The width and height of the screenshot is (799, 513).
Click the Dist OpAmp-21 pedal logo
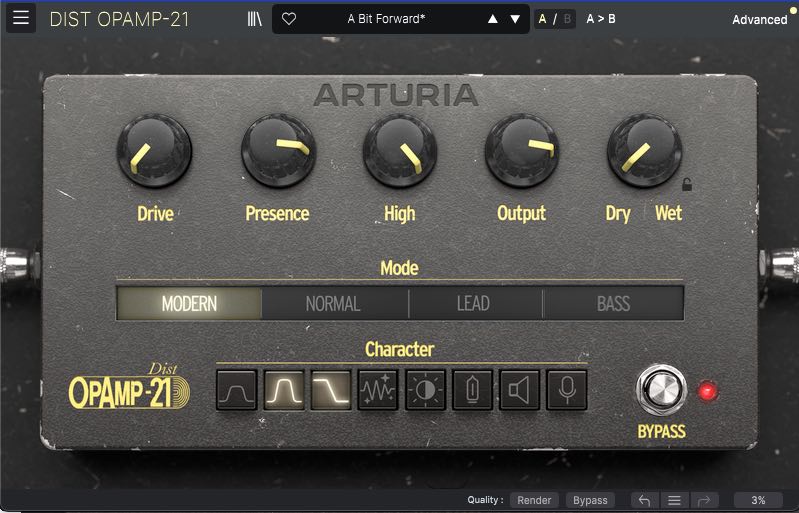[x=129, y=387]
